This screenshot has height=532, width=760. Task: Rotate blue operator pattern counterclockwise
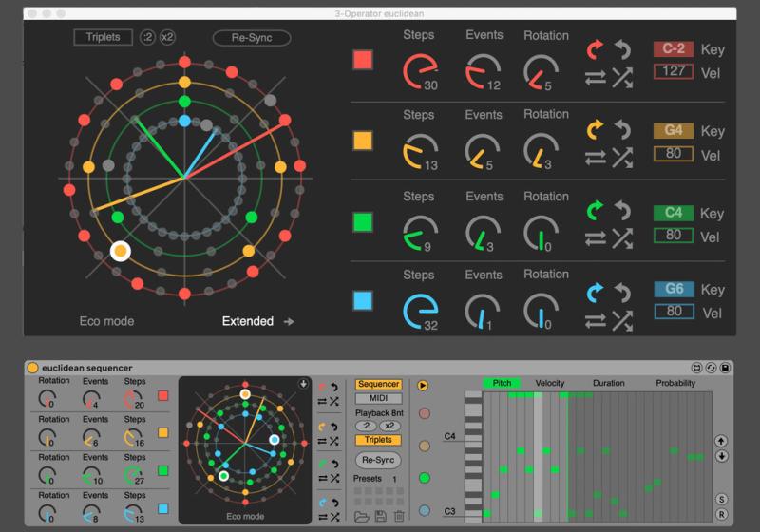tap(623, 293)
